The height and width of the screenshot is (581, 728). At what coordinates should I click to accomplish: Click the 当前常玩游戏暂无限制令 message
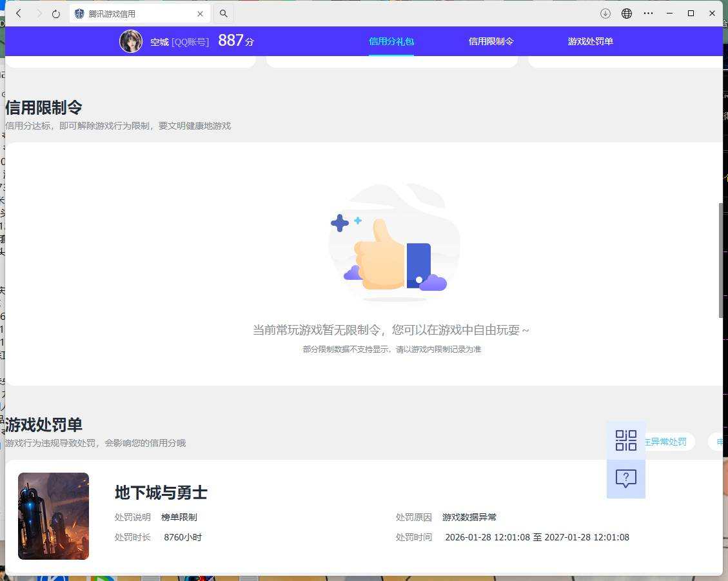click(x=391, y=330)
